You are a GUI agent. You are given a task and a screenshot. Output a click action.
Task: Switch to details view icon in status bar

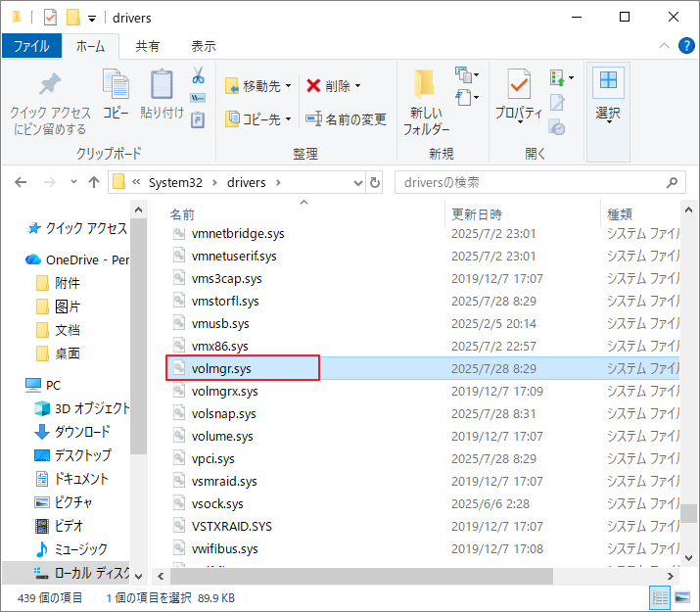point(660,597)
